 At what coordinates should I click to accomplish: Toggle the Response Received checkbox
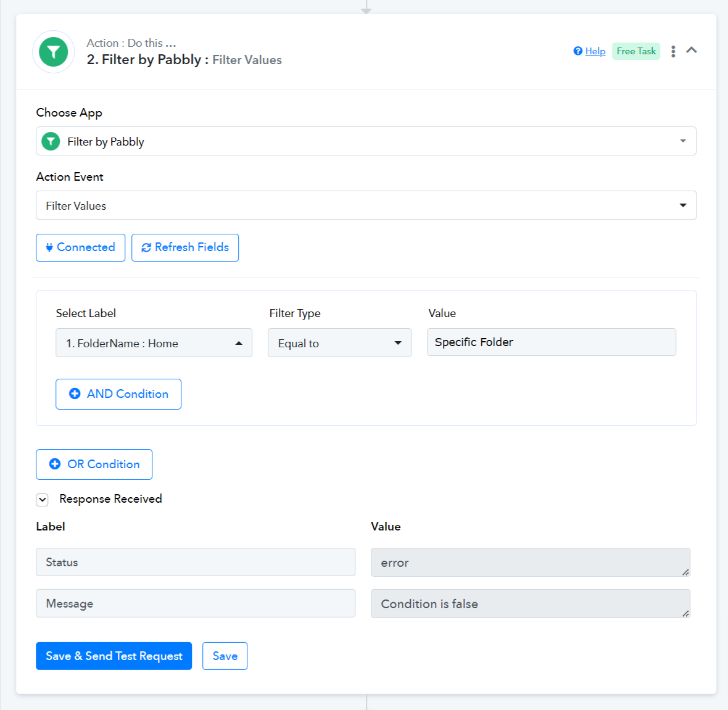pyautogui.click(x=42, y=500)
